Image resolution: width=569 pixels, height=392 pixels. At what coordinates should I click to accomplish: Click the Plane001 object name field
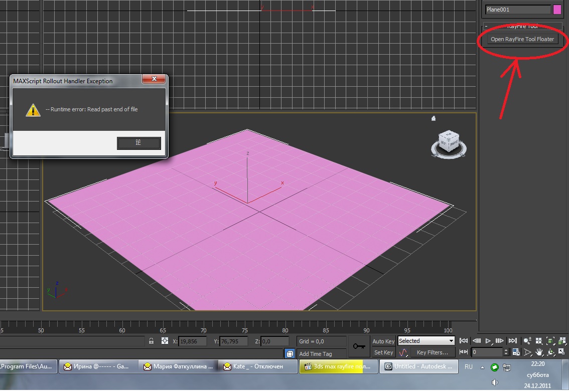pyautogui.click(x=518, y=10)
